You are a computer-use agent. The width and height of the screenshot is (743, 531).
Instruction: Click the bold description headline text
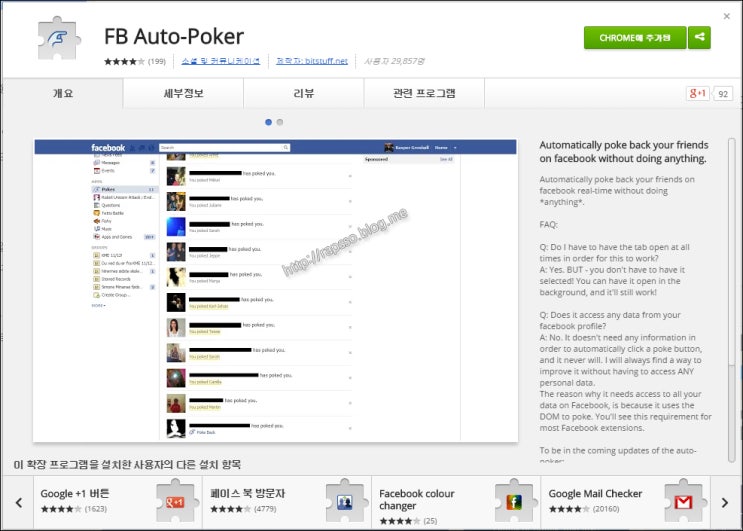click(x=624, y=152)
